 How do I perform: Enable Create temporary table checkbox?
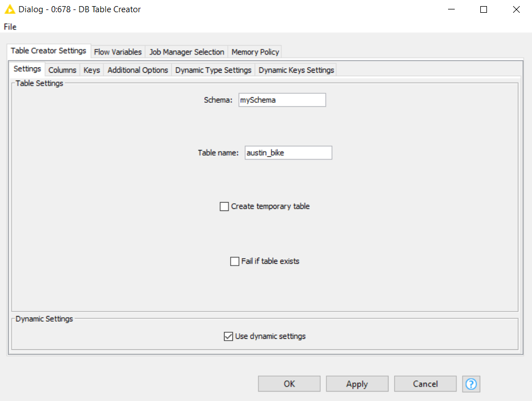tap(224, 207)
